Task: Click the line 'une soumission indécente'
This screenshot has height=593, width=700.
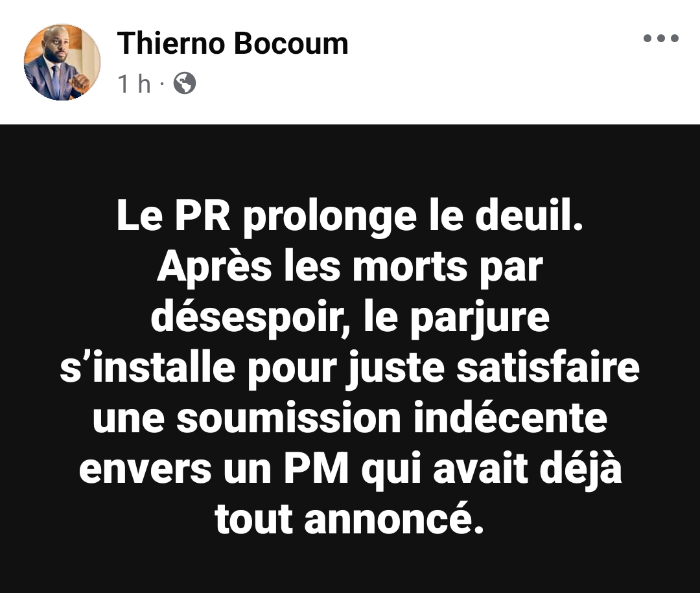Action: tap(350, 419)
